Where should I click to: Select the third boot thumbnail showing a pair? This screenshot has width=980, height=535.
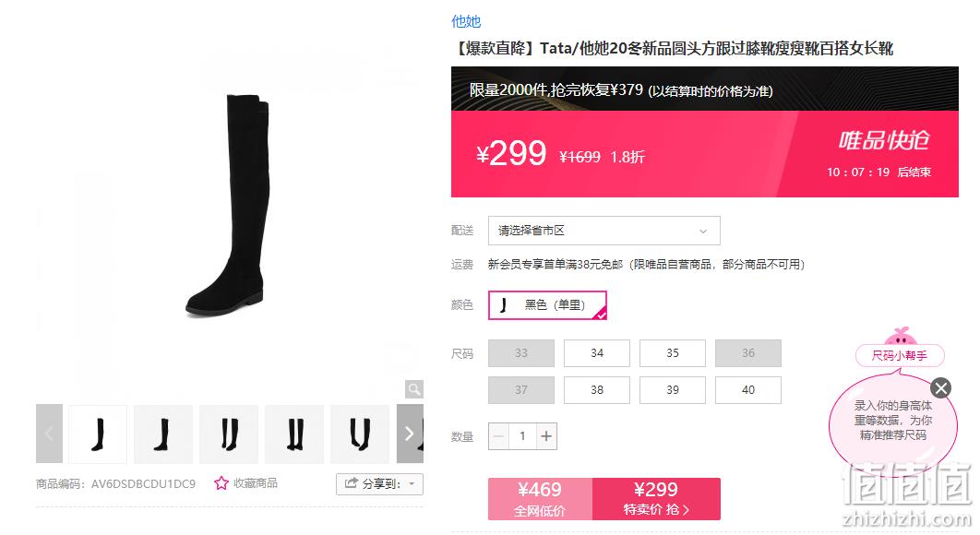click(229, 434)
